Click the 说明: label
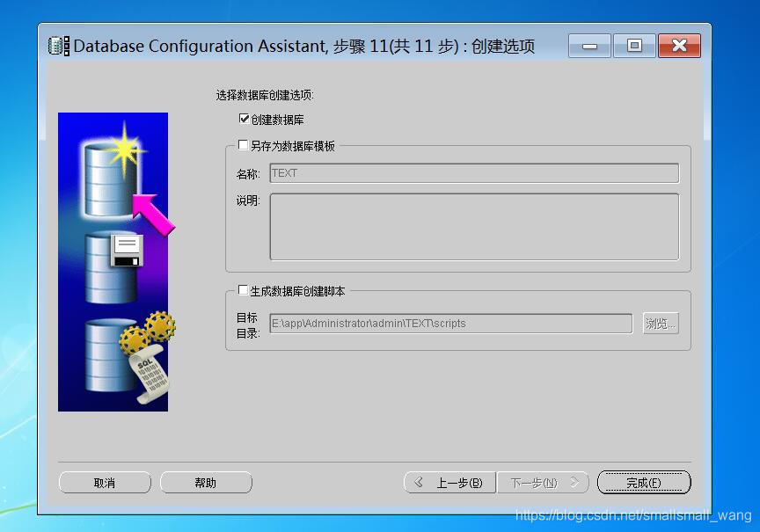760x532 pixels. pyautogui.click(x=248, y=200)
